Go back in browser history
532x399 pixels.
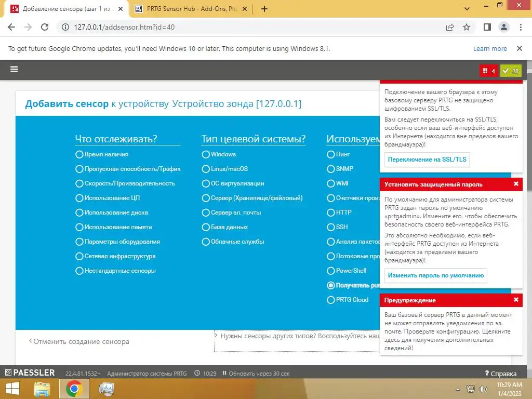[11, 27]
